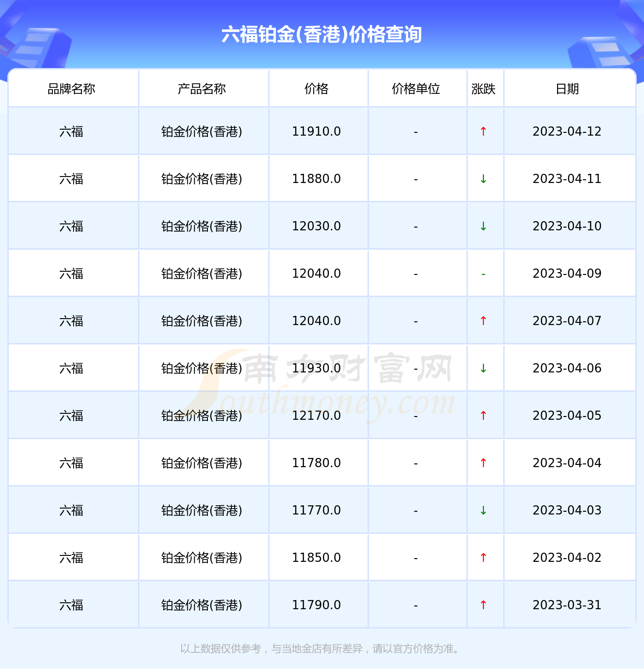The height and width of the screenshot is (669, 644).
Task: Click the date 2023-04-07
Action: click(x=567, y=321)
